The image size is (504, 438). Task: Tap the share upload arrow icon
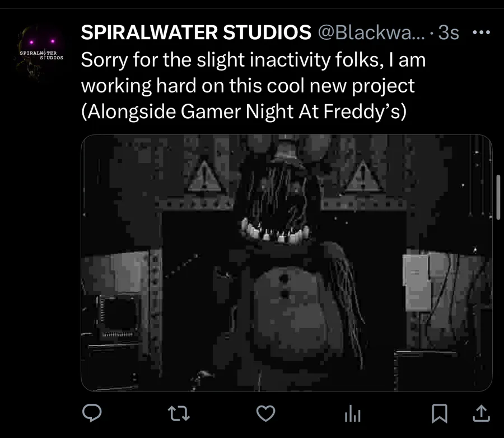pos(481,413)
